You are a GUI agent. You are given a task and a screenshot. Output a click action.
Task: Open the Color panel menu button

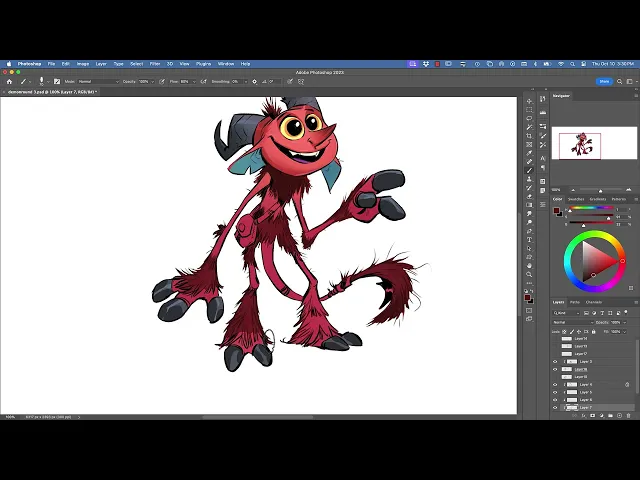(x=636, y=199)
